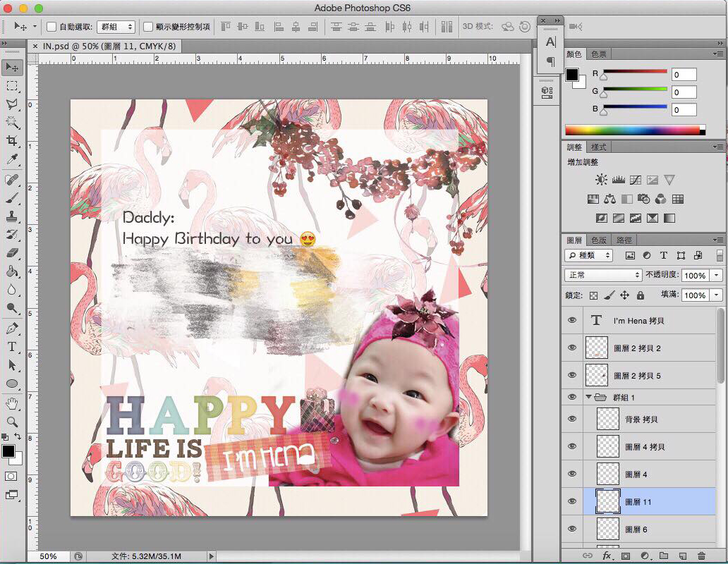
Task: Click the R value input field
Action: point(684,75)
